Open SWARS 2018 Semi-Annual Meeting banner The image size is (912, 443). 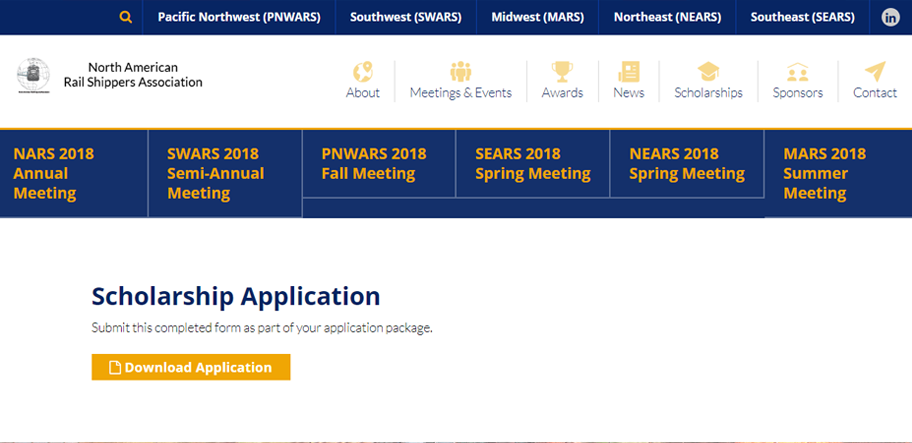pyautogui.click(x=225, y=173)
